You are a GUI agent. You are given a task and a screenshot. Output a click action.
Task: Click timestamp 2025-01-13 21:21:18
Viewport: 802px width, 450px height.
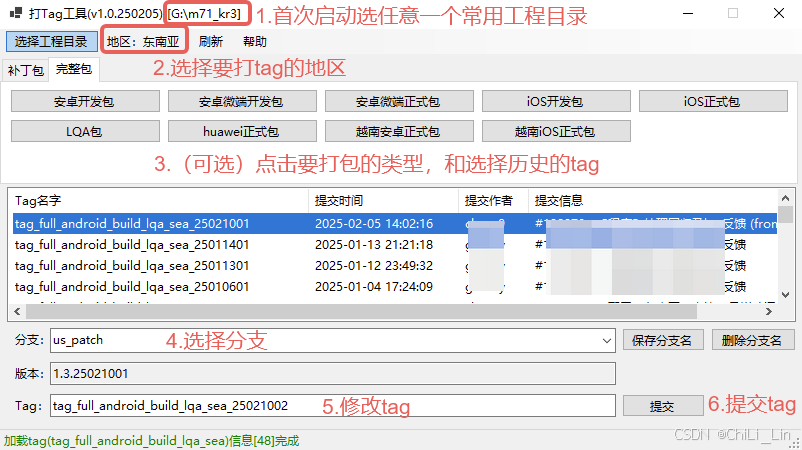(x=374, y=244)
